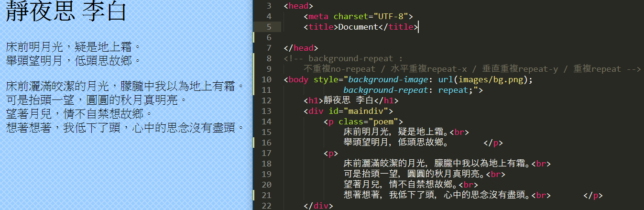The width and height of the screenshot is (644, 210).
Task: Click line number 14 in the gutter
Action: (266, 122)
